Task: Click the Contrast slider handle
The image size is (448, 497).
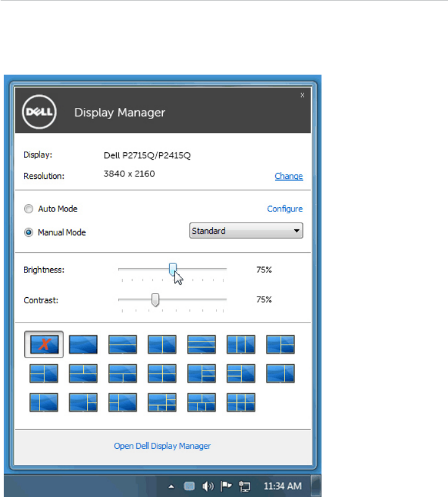Action: (155, 300)
